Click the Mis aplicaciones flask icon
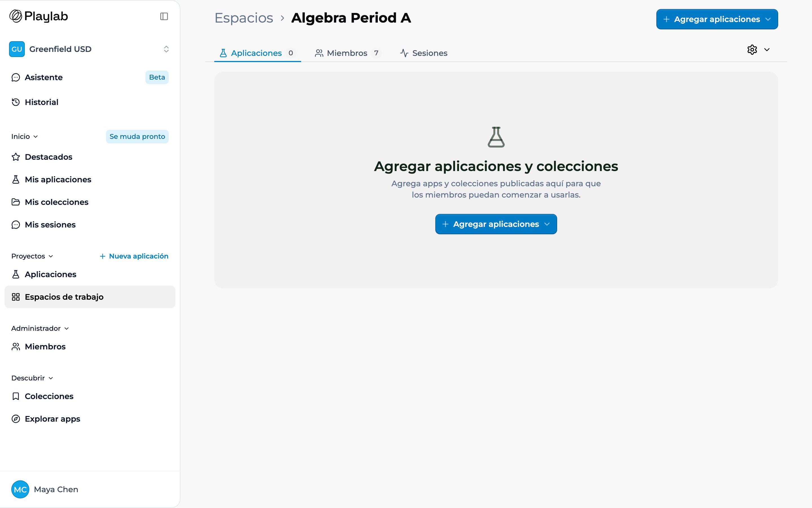The image size is (812, 508). (x=16, y=179)
